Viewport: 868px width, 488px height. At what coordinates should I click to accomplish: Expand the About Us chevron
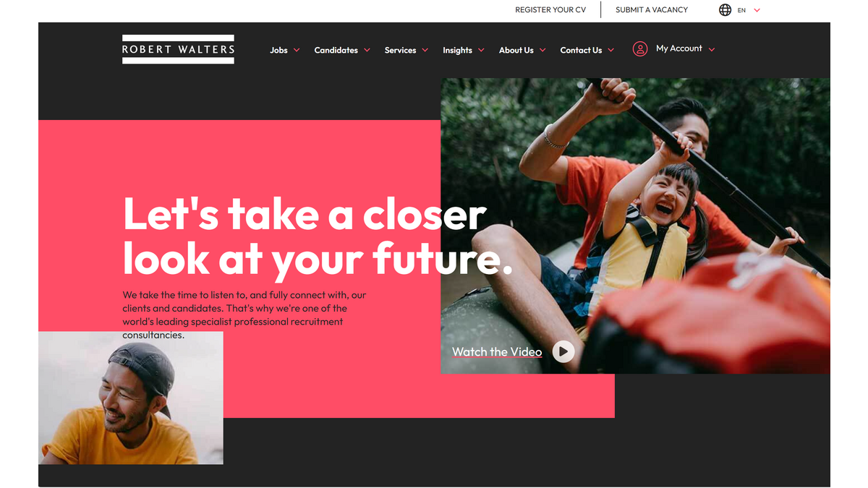point(542,51)
